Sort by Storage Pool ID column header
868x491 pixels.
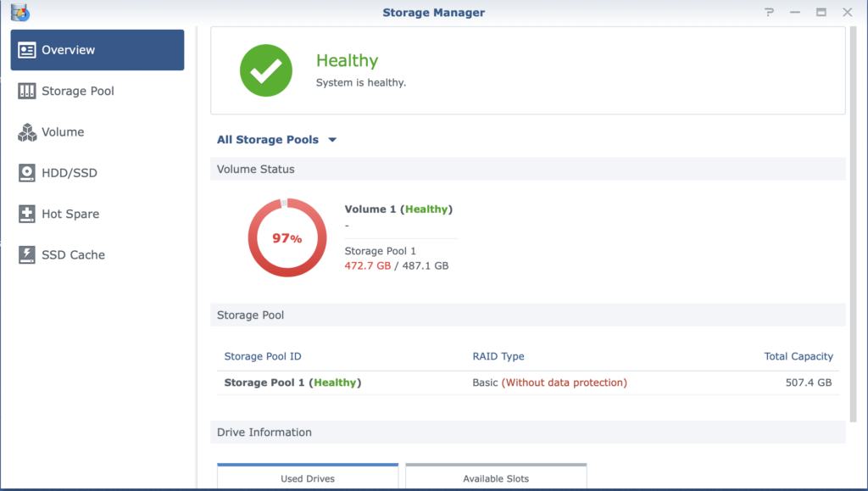click(263, 357)
